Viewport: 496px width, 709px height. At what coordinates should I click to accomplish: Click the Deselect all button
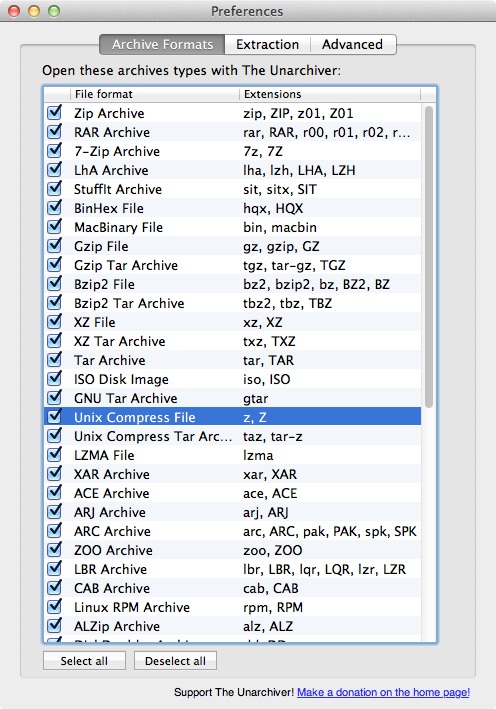click(175, 661)
